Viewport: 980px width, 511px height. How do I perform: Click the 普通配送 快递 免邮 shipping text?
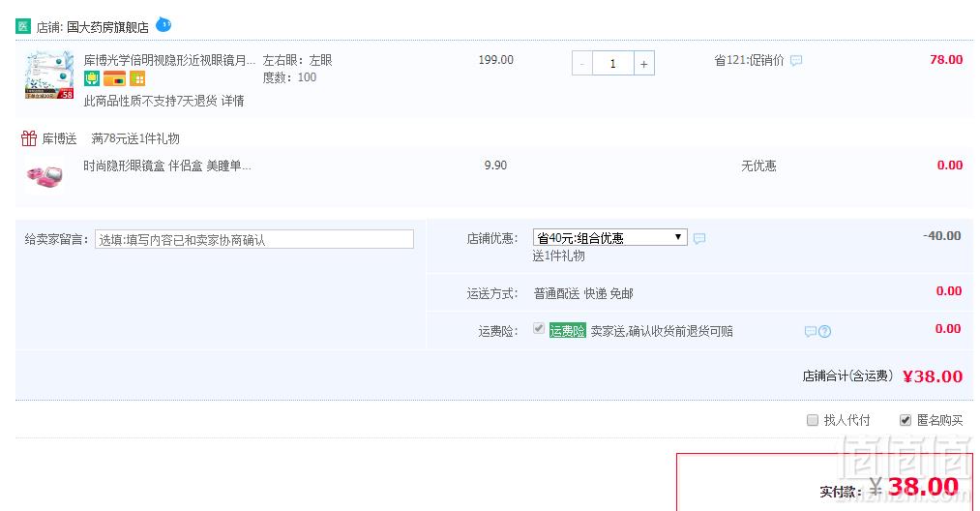click(583, 294)
